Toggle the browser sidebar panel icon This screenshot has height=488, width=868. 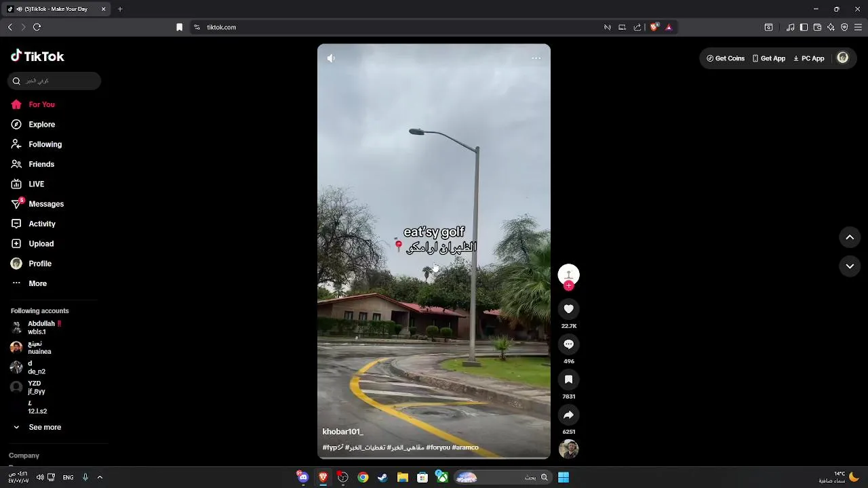(x=804, y=27)
